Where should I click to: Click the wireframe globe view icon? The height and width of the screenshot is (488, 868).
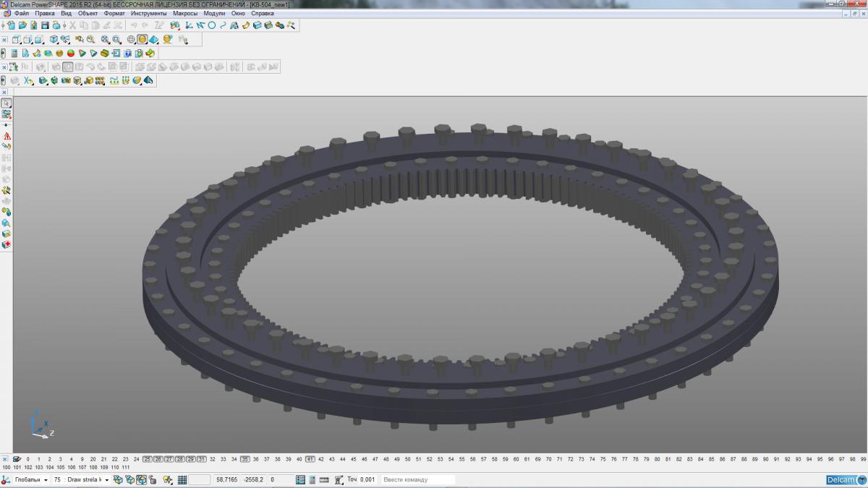point(131,40)
